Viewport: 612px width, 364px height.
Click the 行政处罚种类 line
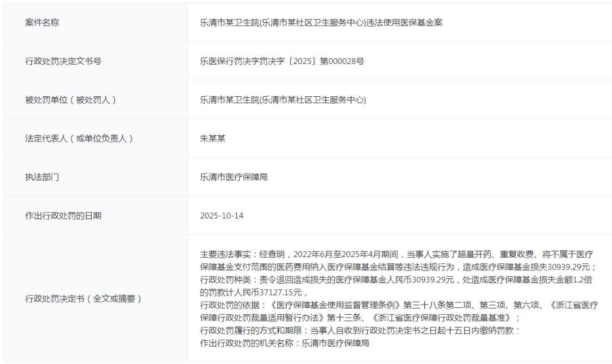click(227, 280)
